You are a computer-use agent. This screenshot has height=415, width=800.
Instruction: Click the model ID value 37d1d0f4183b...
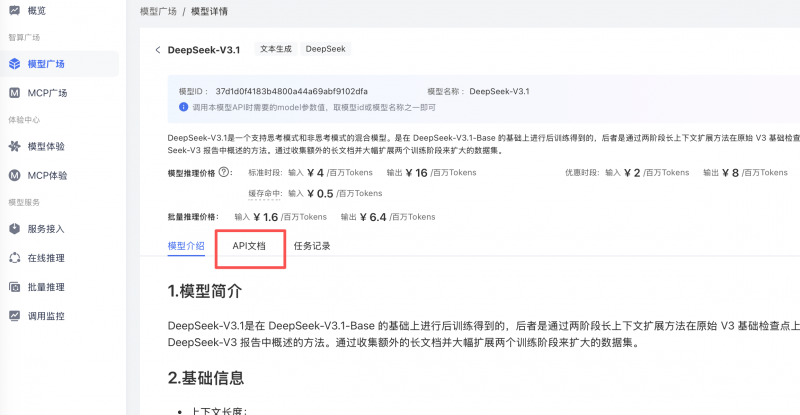pos(291,91)
